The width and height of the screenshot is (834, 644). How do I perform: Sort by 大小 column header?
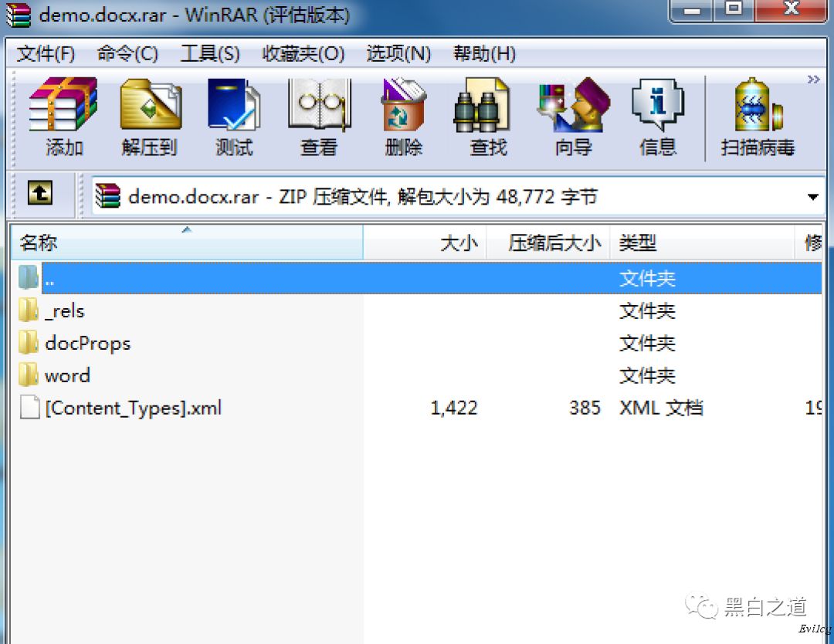tap(425, 243)
